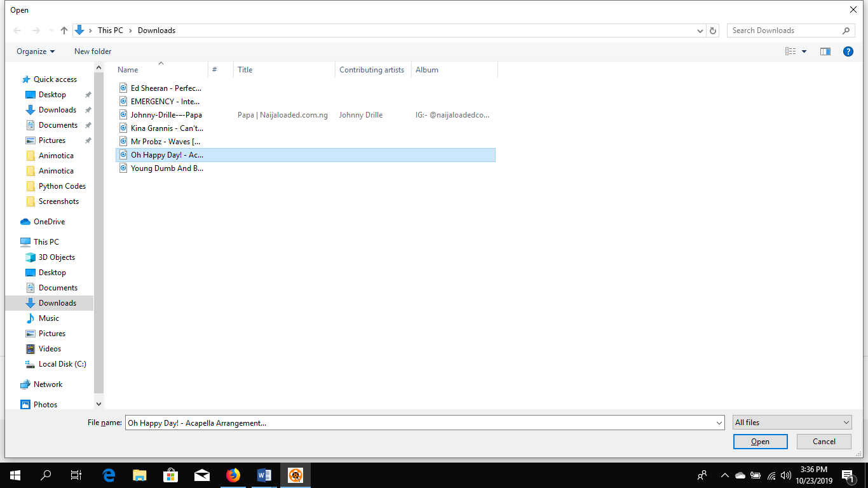
Task: Sort by Contributing artists column
Action: [x=373, y=70]
